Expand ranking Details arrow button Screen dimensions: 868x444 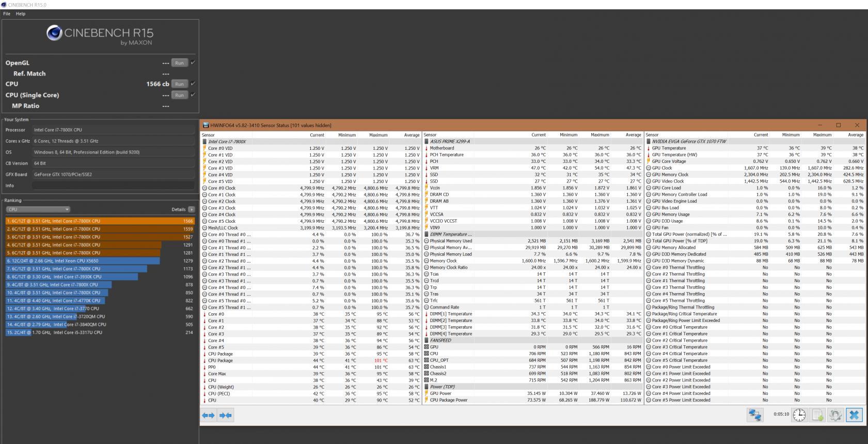(192, 209)
